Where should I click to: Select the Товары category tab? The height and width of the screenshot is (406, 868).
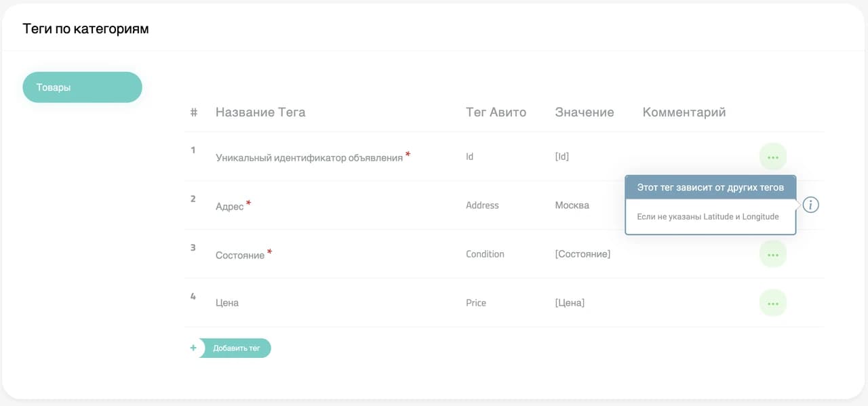click(x=82, y=87)
